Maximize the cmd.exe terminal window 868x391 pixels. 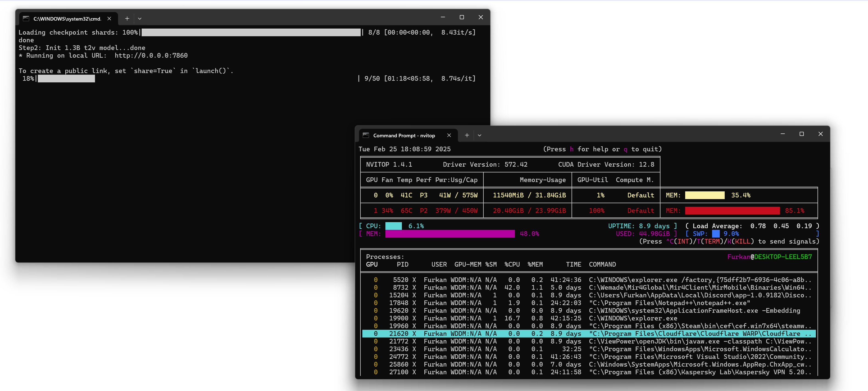[462, 17]
